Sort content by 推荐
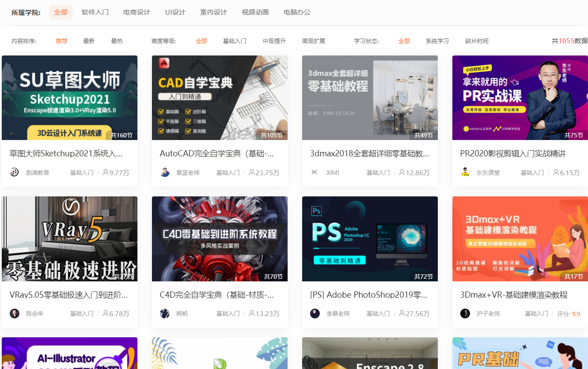 click(x=62, y=41)
